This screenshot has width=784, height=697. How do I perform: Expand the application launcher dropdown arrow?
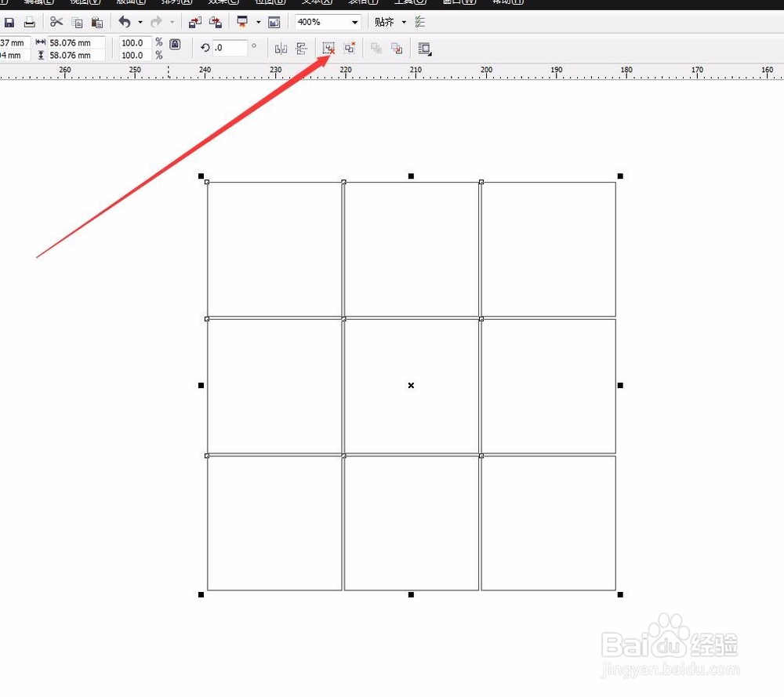click(258, 23)
